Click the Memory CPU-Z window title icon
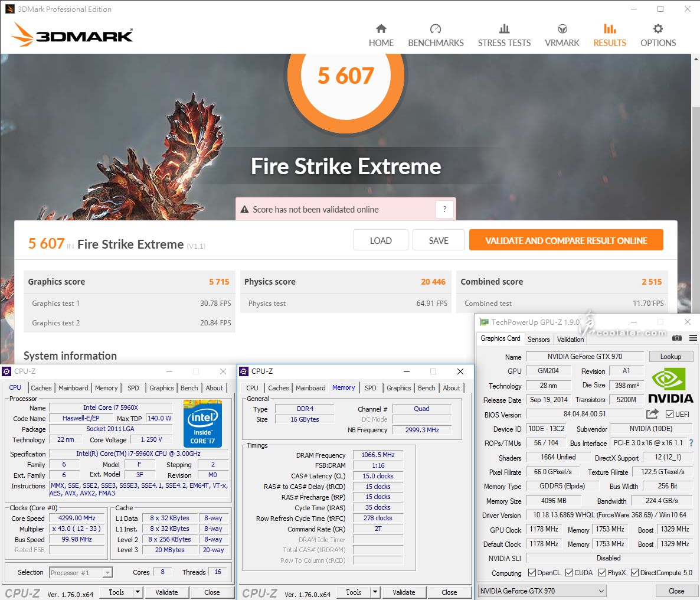The height and width of the screenshot is (600, 700). click(x=244, y=371)
